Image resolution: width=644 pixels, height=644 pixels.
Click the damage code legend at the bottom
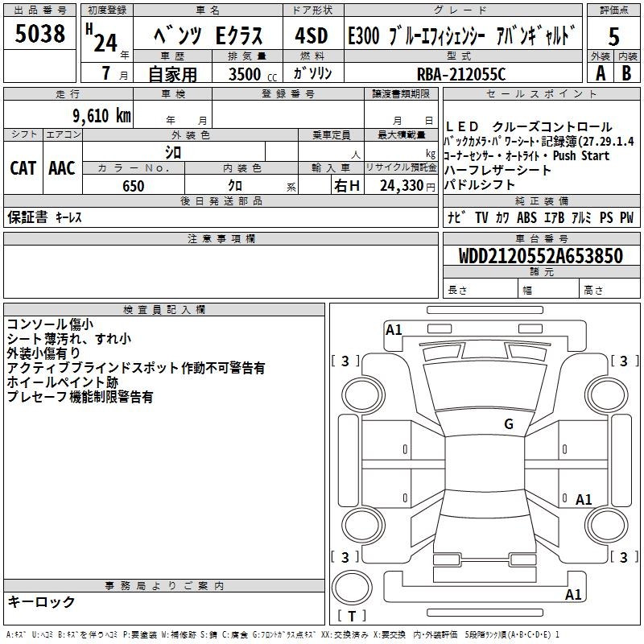click(x=283, y=635)
